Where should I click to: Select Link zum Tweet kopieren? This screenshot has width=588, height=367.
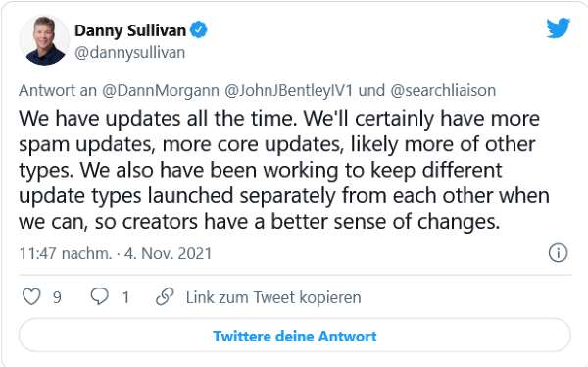[x=273, y=297]
